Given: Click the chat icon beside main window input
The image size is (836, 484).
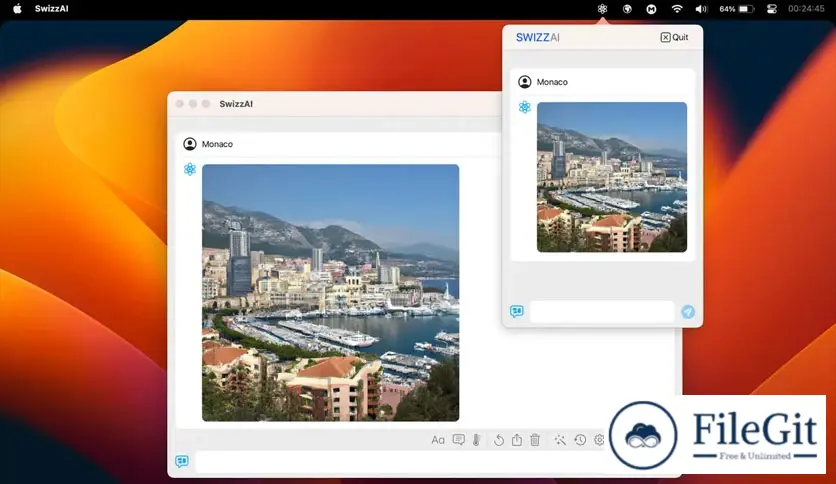Looking at the screenshot, I should pos(182,461).
